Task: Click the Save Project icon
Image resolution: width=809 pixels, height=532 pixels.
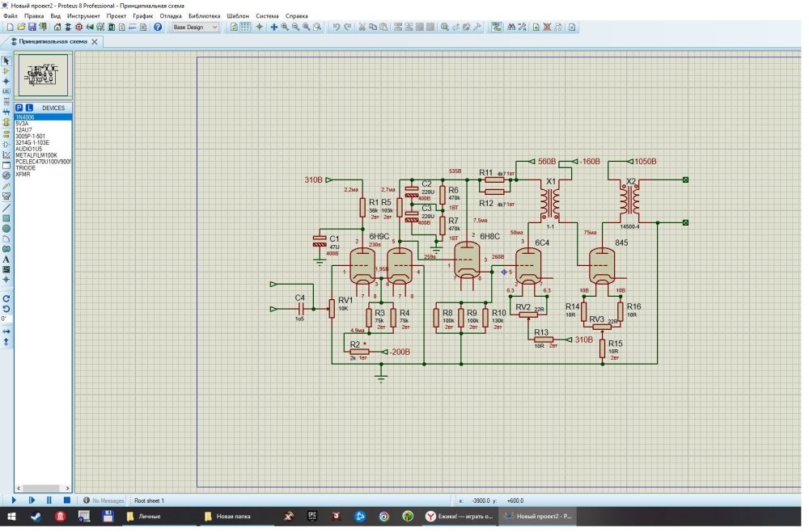Action: tap(32, 27)
